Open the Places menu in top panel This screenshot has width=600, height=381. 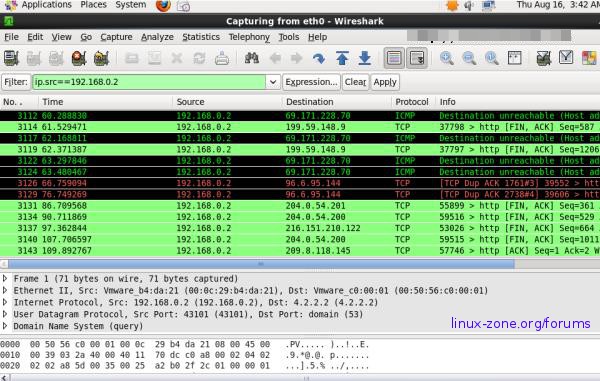point(94,5)
